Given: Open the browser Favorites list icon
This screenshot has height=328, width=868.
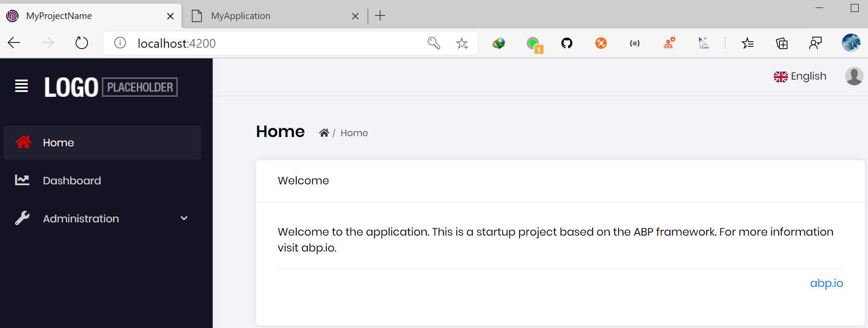Looking at the screenshot, I should coord(748,43).
